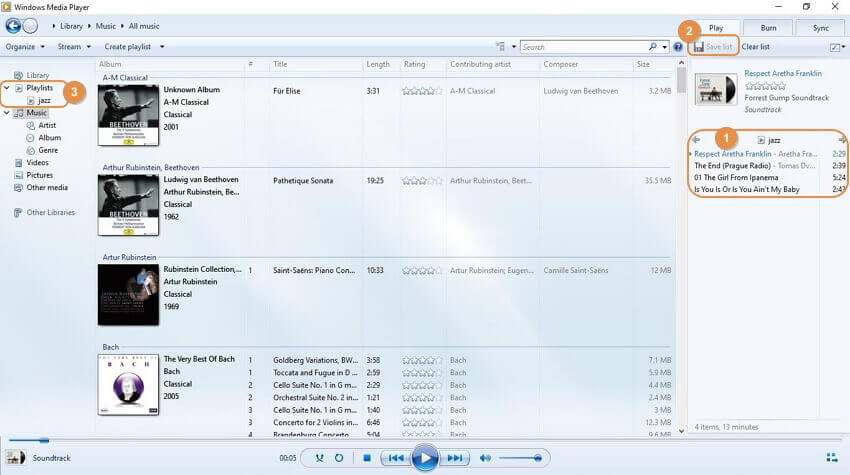The height and width of the screenshot is (475, 850).
Task: Click Create playlist button
Action: [127, 47]
